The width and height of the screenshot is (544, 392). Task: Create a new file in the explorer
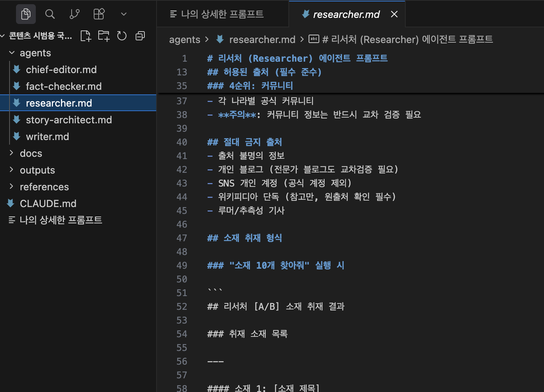pyautogui.click(x=85, y=35)
